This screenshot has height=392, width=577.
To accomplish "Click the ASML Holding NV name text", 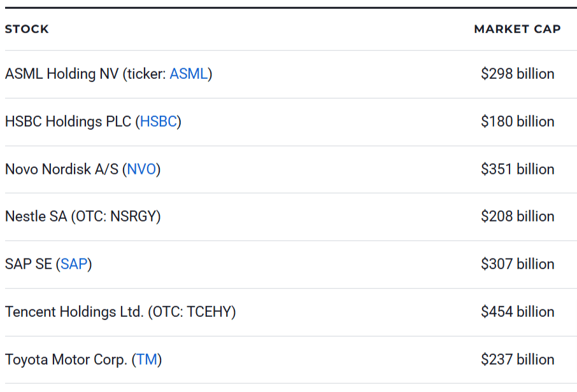I will coord(62,74).
